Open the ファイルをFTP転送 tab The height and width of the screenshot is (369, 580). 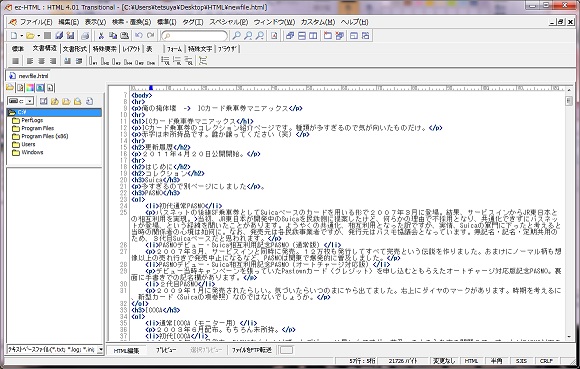(x=252, y=350)
